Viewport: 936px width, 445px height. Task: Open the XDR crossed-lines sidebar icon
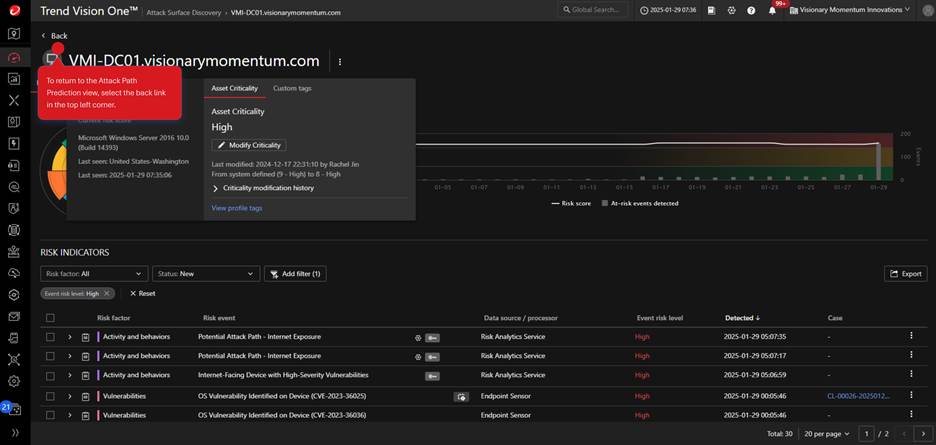[x=14, y=100]
